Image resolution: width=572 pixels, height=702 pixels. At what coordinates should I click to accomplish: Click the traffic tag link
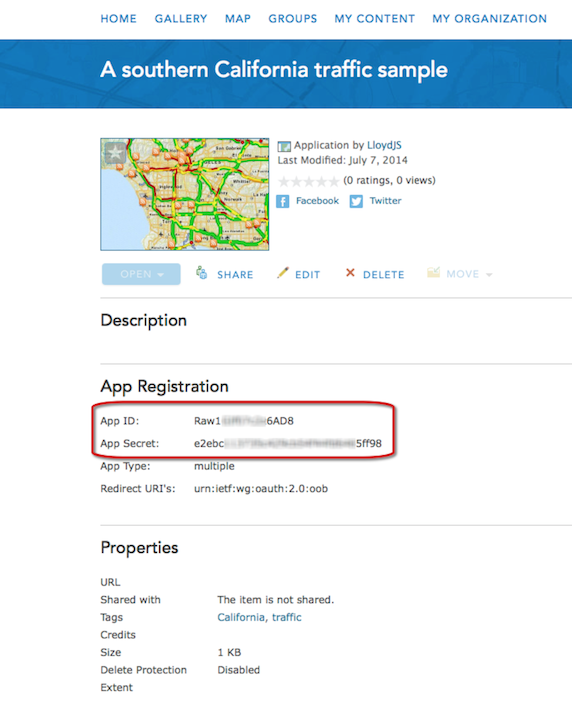pyautogui.click(x=286, y=617)
